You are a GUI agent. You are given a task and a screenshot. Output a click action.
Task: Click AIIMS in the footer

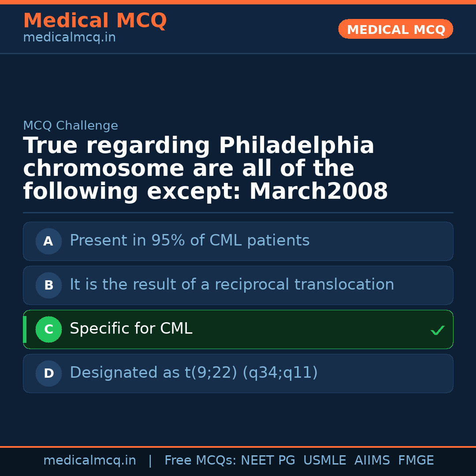tap(372, 461)
